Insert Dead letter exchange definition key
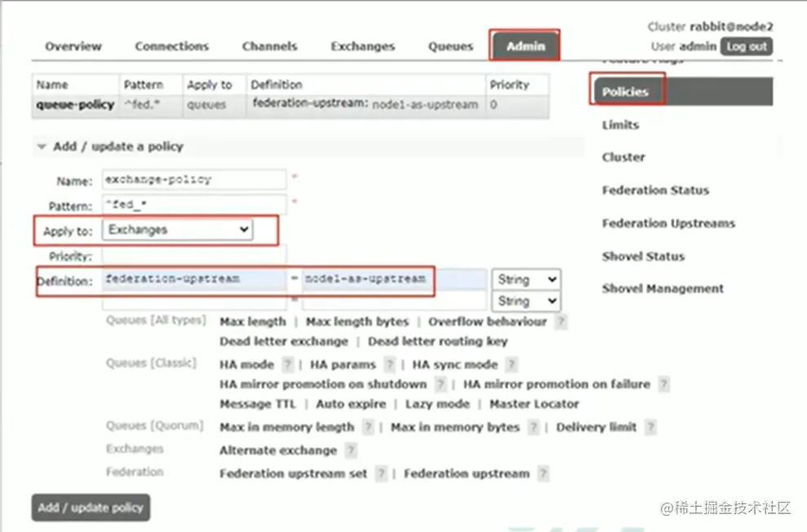 click(x=284, y=342)
